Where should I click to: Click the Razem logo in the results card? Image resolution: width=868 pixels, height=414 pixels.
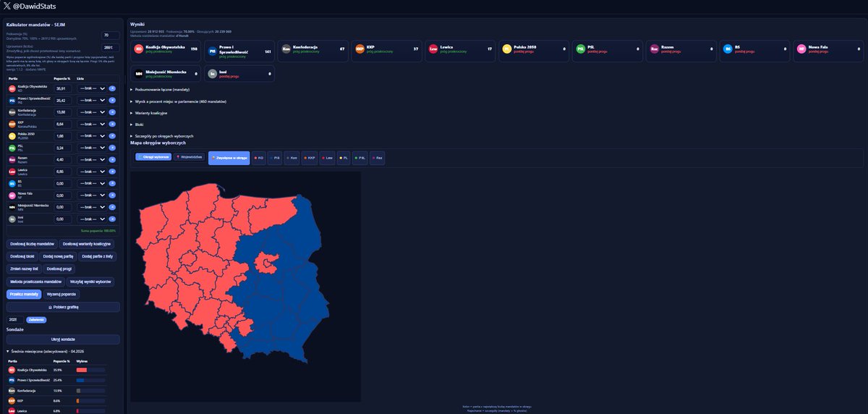(654, 49)
